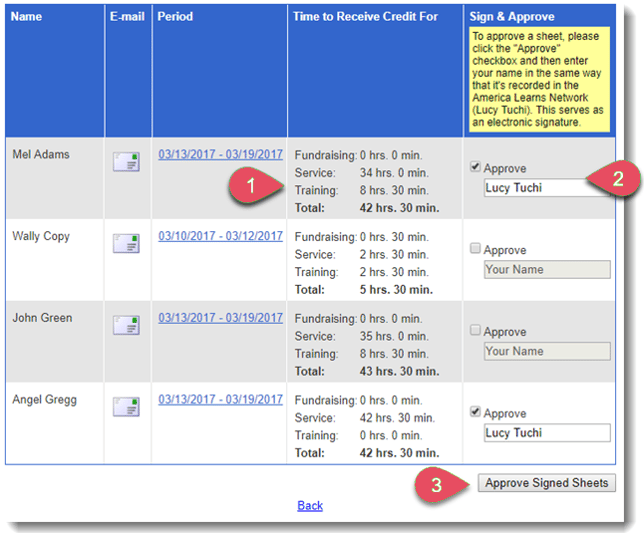Check the Approve checkbox for Wally Copy
The image size is (644, 533).
coord(475,249)
